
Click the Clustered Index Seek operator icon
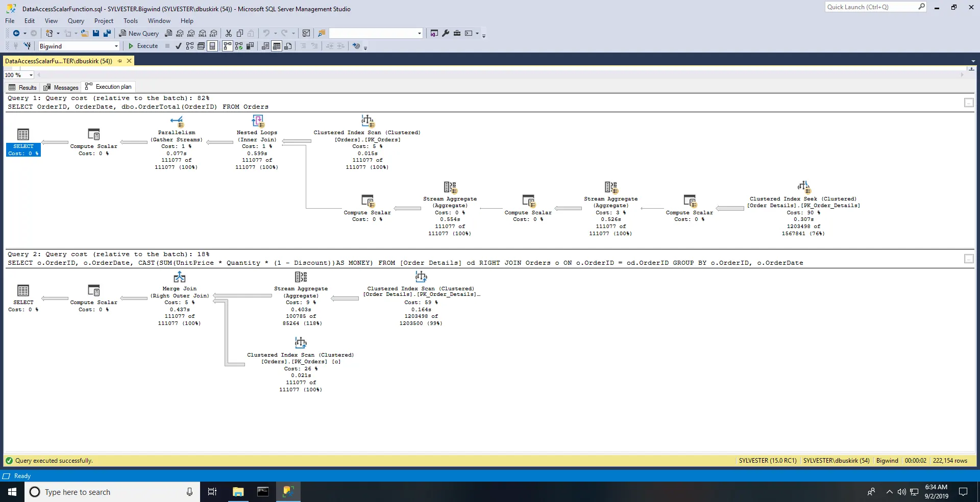point(804,187)
